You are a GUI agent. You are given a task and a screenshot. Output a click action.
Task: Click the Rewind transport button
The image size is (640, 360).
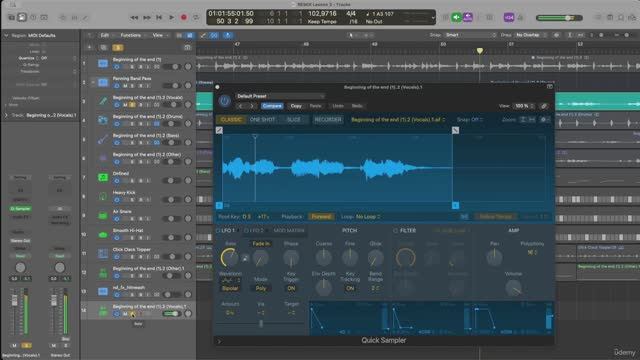[134, 18]
